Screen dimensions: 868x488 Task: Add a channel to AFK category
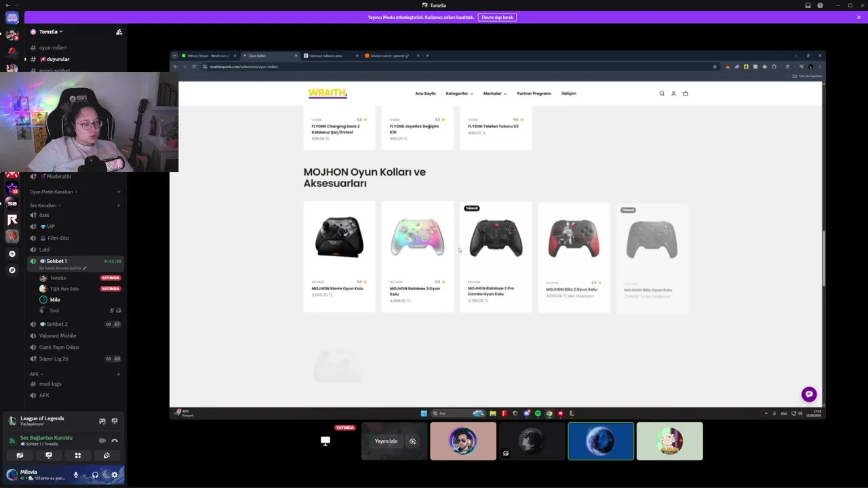click(x=119, y=374)
